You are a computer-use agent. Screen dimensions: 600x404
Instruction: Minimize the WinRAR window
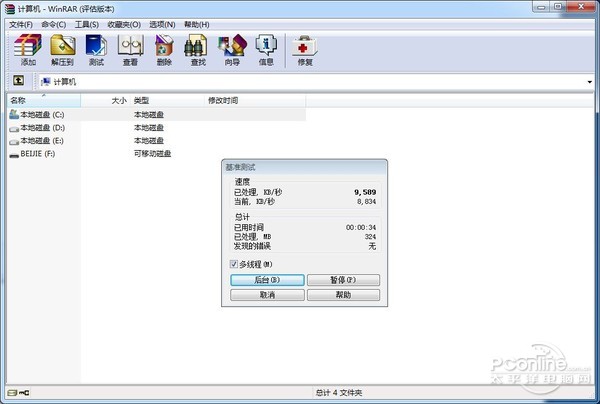tap(541, 7)
